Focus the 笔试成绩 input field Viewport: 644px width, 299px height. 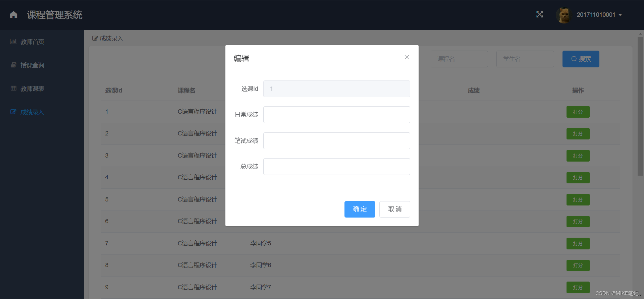pyautogui.click(x=337, y=141)
